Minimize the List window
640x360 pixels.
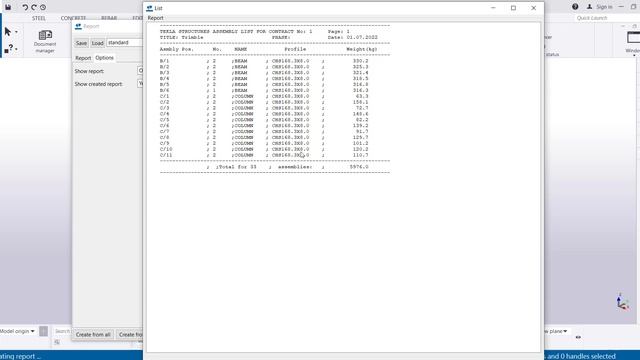coord(493,8)
